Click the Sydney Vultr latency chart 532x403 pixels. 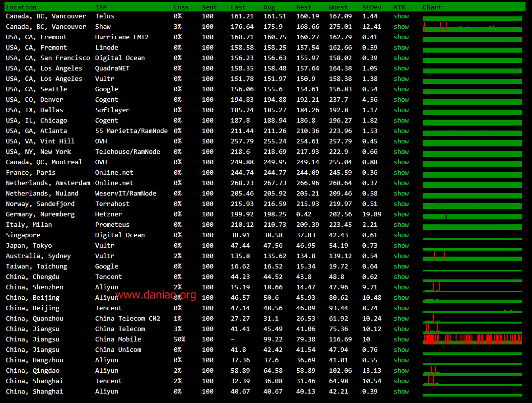[x=472, y=256]
